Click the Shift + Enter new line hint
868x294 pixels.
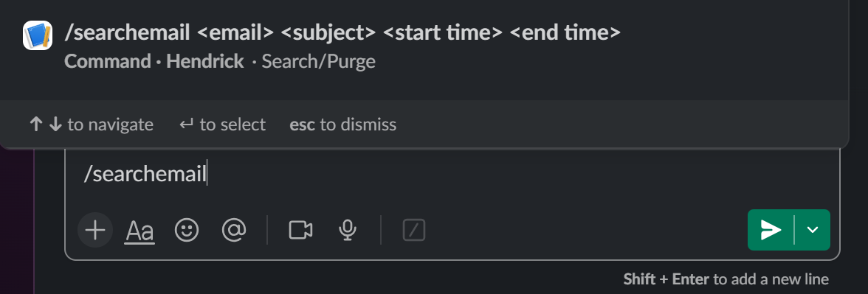coord(726,279)
